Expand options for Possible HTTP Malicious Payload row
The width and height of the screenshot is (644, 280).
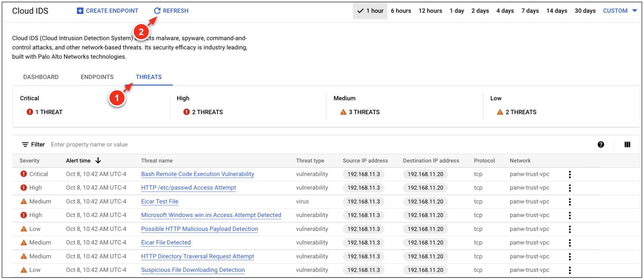[x=570, y=229]
